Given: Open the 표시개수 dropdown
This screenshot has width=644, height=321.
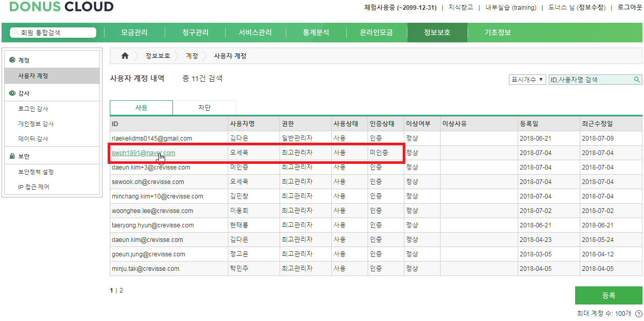Looking at the screenshot, I should (527, 80).
